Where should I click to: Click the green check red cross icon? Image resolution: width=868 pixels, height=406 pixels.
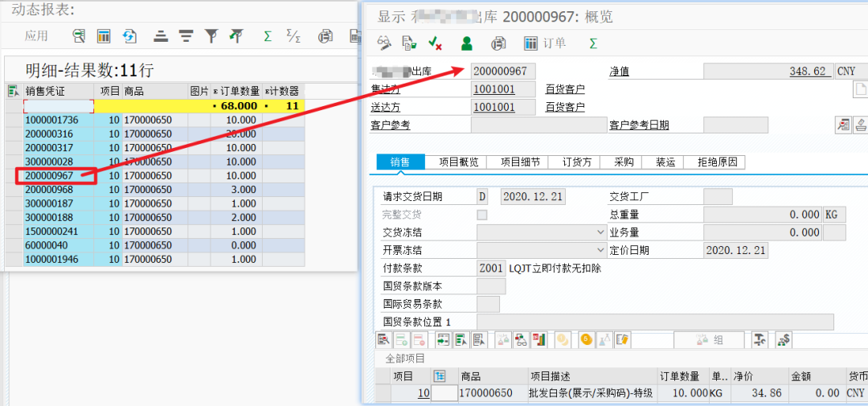tap(435, 43)
